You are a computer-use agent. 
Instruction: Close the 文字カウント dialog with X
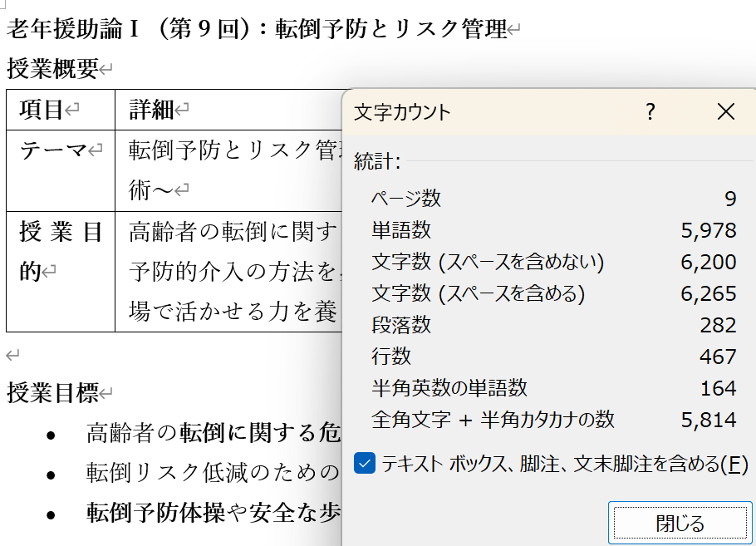tap(725, 111)
